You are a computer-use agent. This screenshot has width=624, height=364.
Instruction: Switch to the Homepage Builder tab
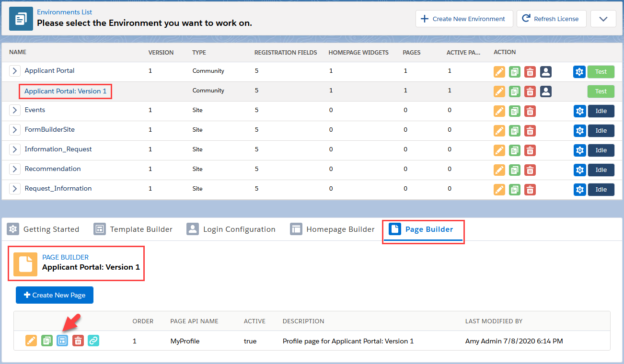(333, 229)
